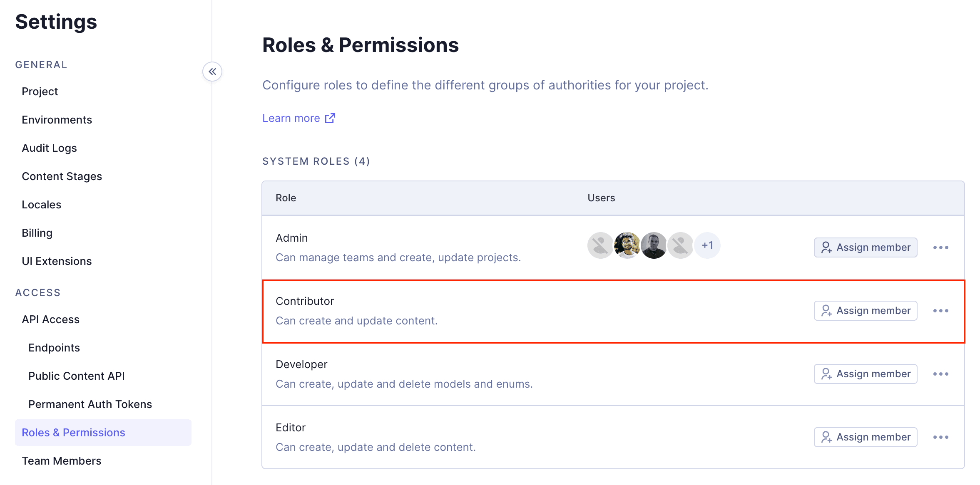
Task: Go to Audit Logs settings
Action: (x=49, y=148)
